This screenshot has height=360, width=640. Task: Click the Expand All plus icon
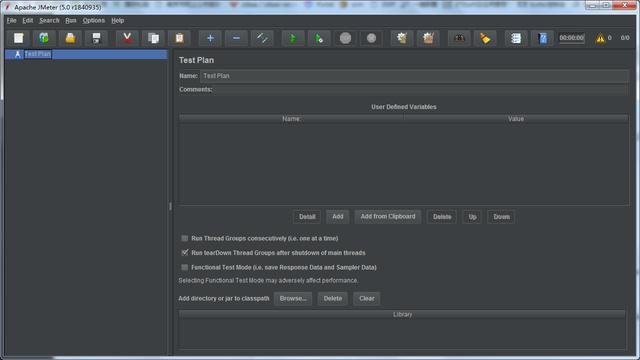[210, 38]
